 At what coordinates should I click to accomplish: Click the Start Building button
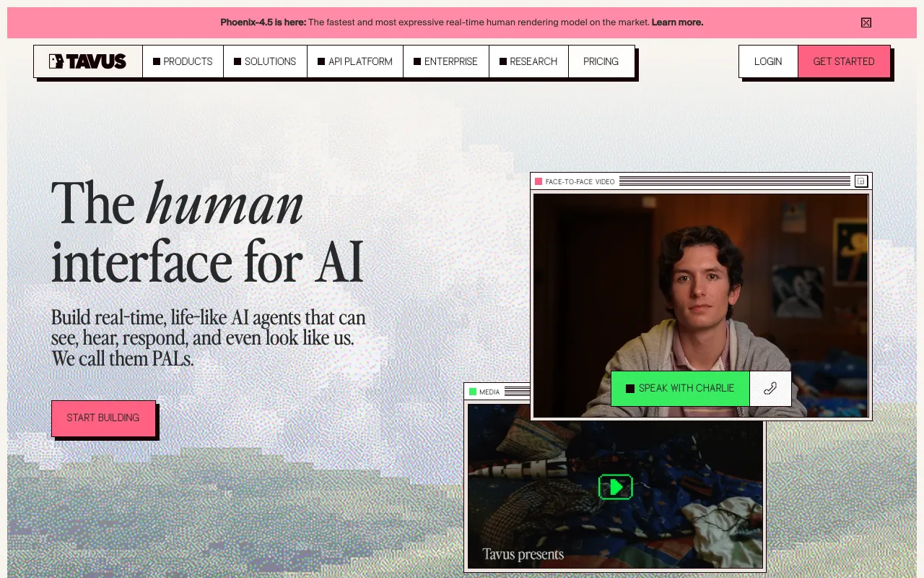click(103, 418)
